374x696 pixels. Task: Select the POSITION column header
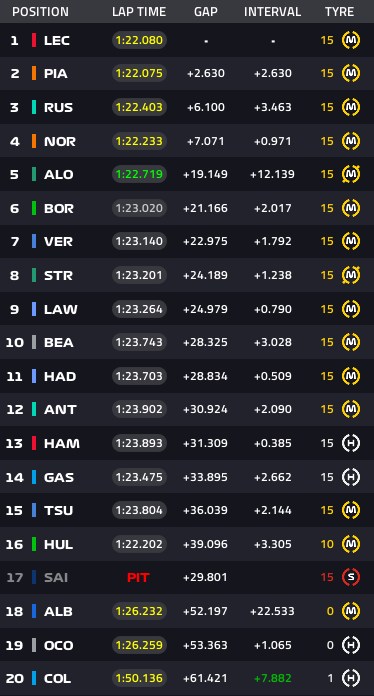click(40, 12)
